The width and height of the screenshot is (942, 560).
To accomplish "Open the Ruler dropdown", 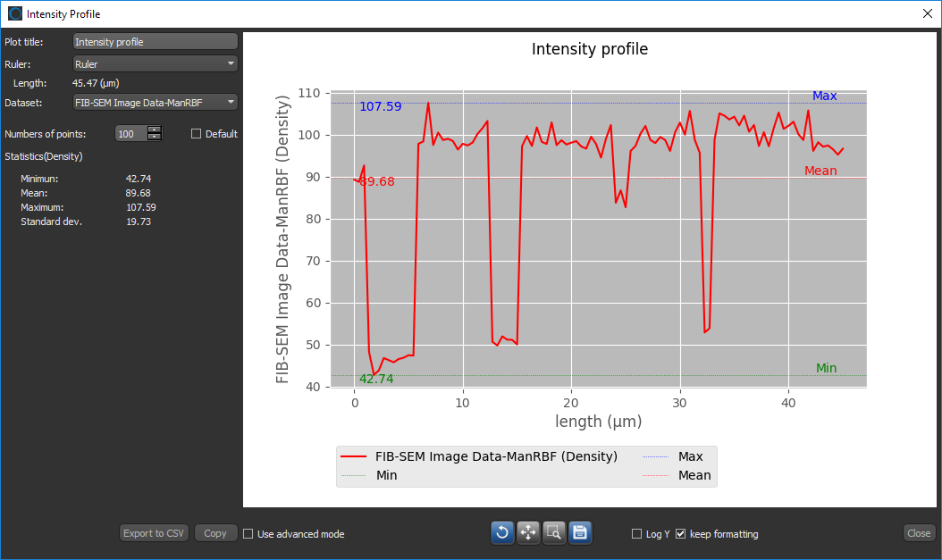I will point(154,63).
